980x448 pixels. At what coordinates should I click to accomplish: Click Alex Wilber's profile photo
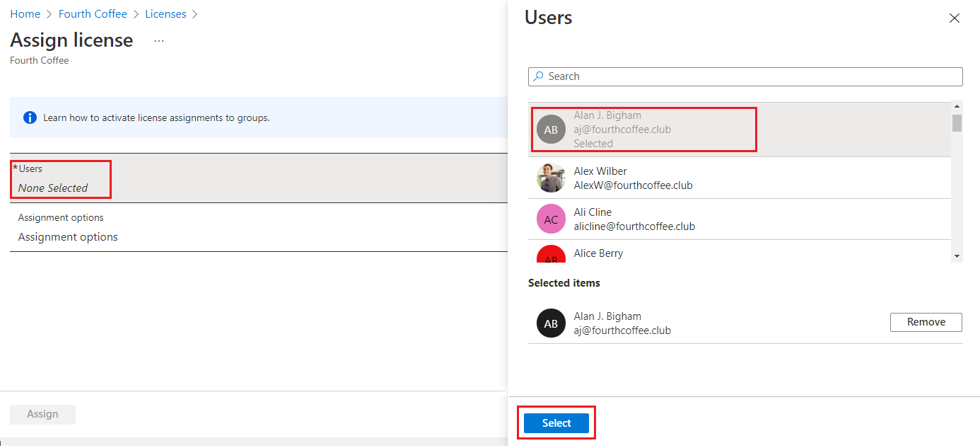551,178
